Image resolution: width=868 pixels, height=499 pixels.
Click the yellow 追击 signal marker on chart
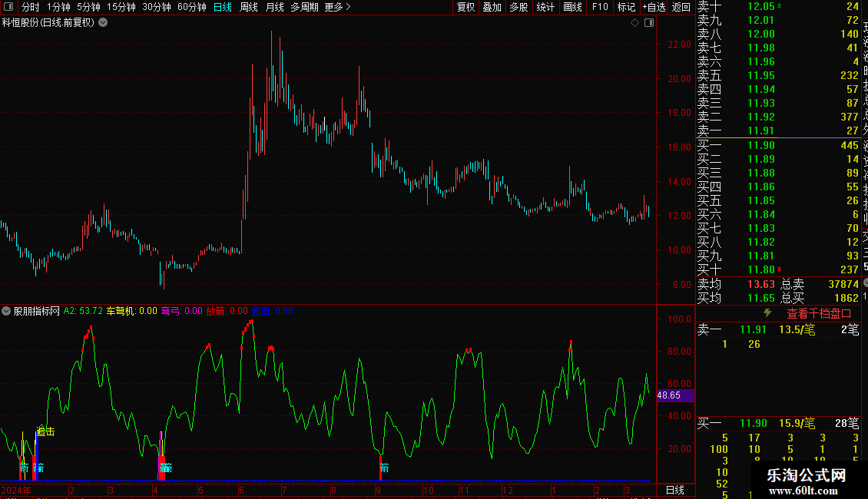(45, 431)
